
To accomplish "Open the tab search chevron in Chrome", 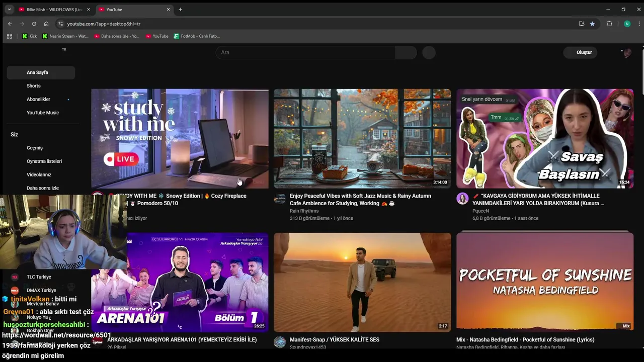I will click(9, 10).
